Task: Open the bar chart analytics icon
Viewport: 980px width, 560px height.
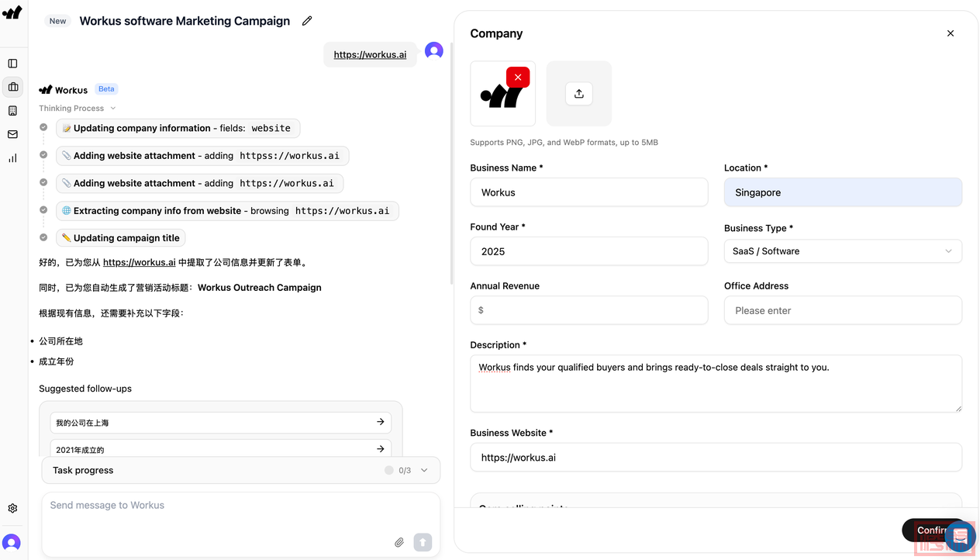Action: coord(12,158)
